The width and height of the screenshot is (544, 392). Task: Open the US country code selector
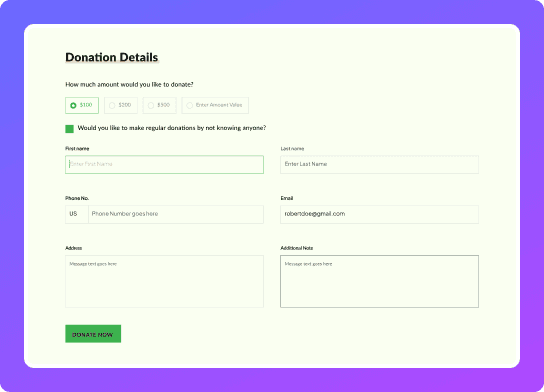[x=77, y=214]
